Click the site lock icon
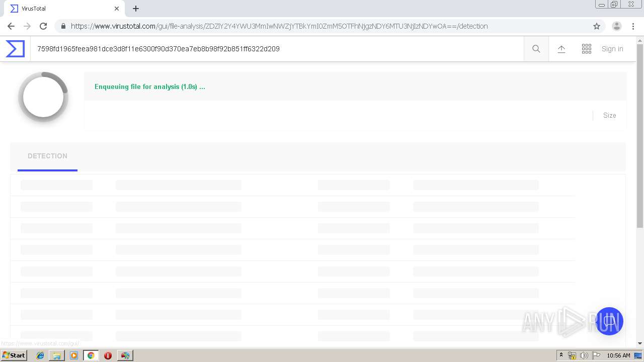Screen dimensions: 644x362 [63, 26]
